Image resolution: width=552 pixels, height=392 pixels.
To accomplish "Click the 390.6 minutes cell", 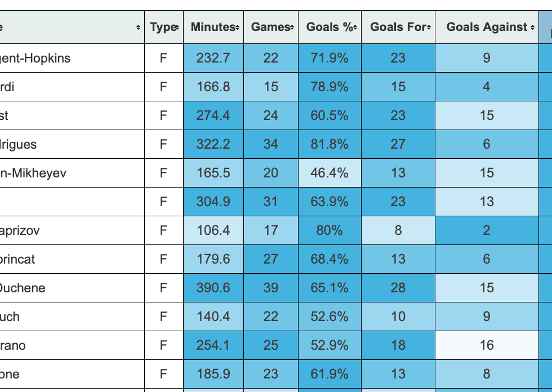I will tap(213, 288).
